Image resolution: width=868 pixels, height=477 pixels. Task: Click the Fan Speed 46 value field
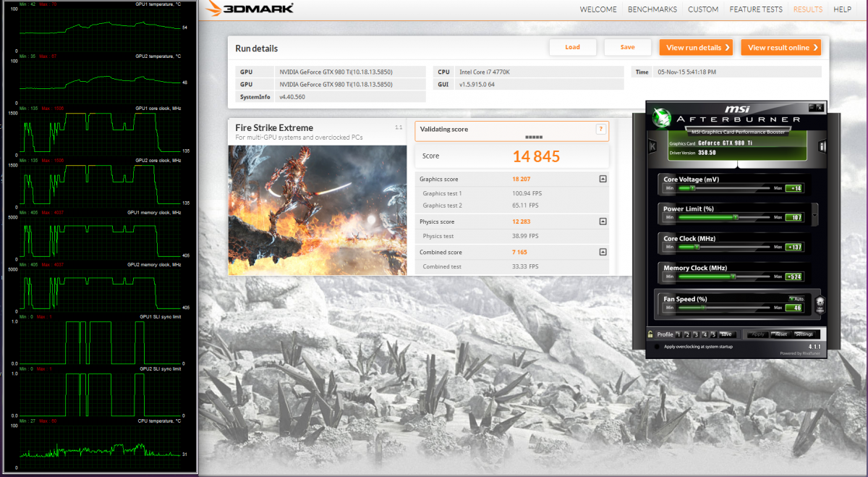click(x=793, y=308)
